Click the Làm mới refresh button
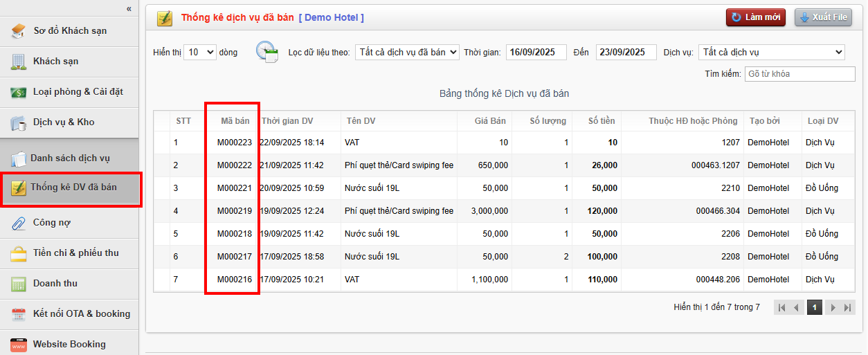868x355 pixels. tap(755, 17)
